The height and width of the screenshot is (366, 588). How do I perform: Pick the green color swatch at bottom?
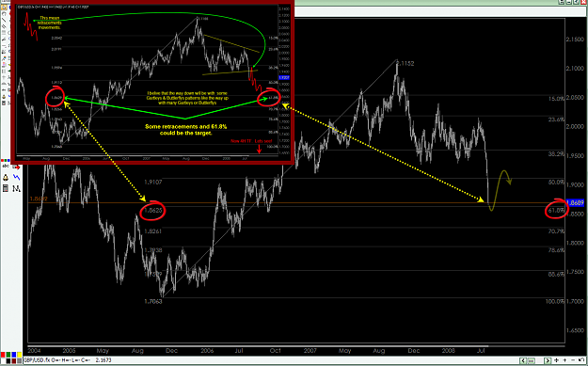point(8,355)
